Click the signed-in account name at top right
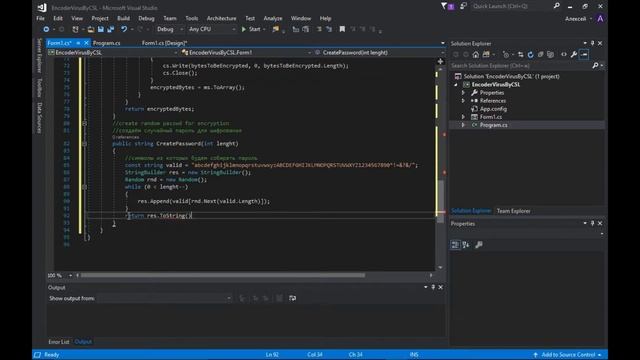This screenshot has width=640, height=360. [x=576, y=19]
